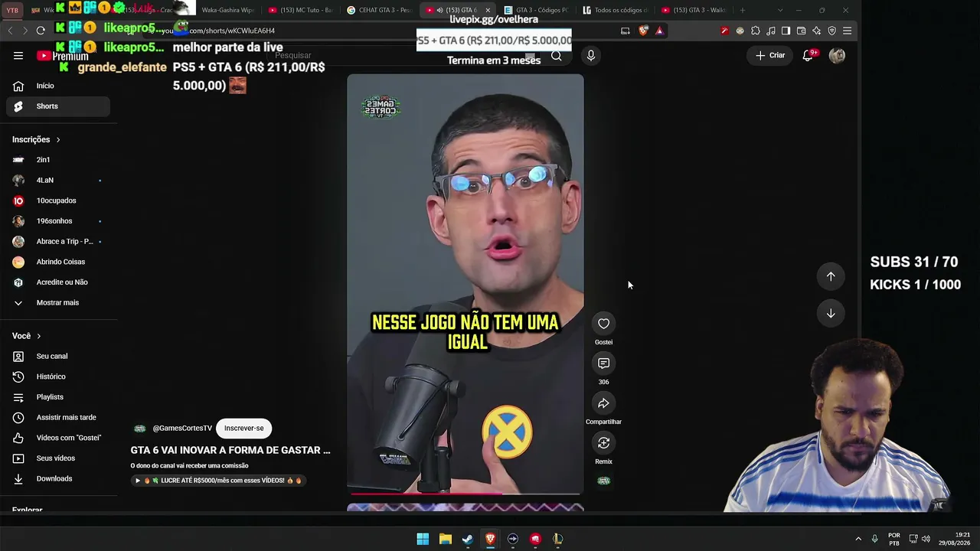Open 2in1 subscription channel
980x551 pixels.
pyautogui.click(x=58, y=160)
